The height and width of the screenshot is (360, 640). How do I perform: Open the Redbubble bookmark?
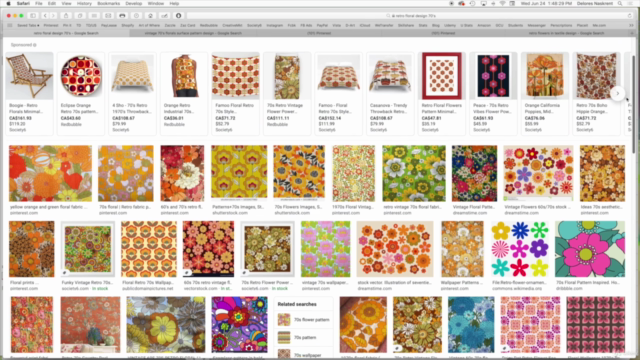[x=209, y=25]
